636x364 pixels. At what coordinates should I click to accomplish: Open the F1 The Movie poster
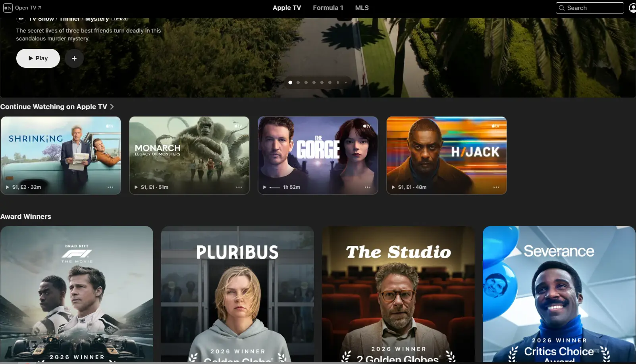(77, 294)
